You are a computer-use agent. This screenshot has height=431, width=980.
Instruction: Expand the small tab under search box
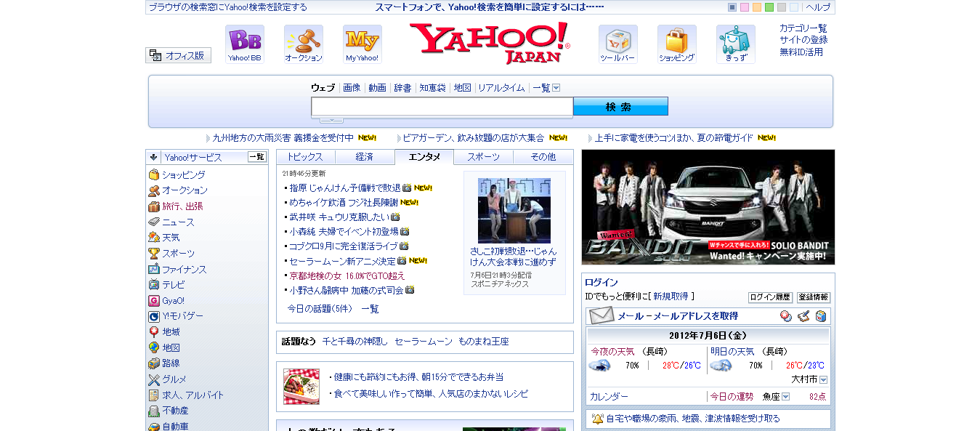pyautogui.click(x=331, y=120)
